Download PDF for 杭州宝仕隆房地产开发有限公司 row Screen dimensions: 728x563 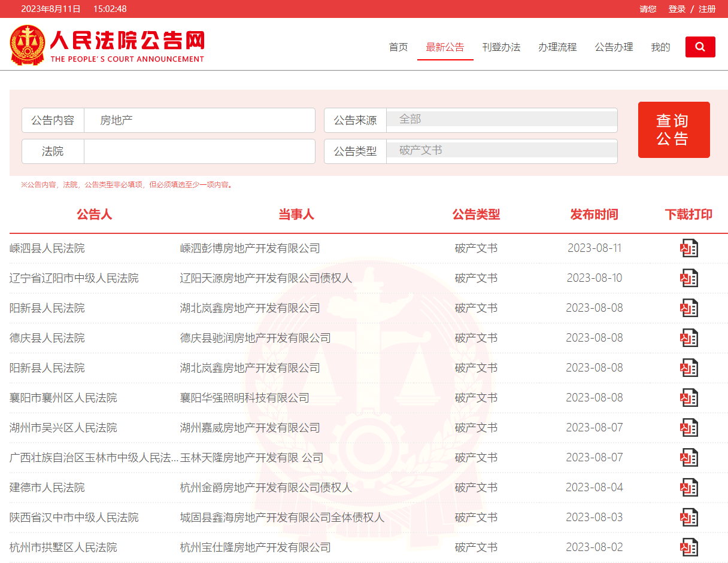pos(688,547)
